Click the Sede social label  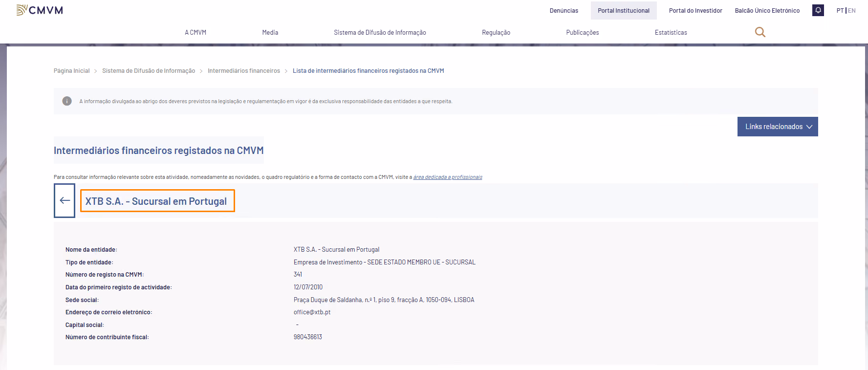tap(82, 300)
